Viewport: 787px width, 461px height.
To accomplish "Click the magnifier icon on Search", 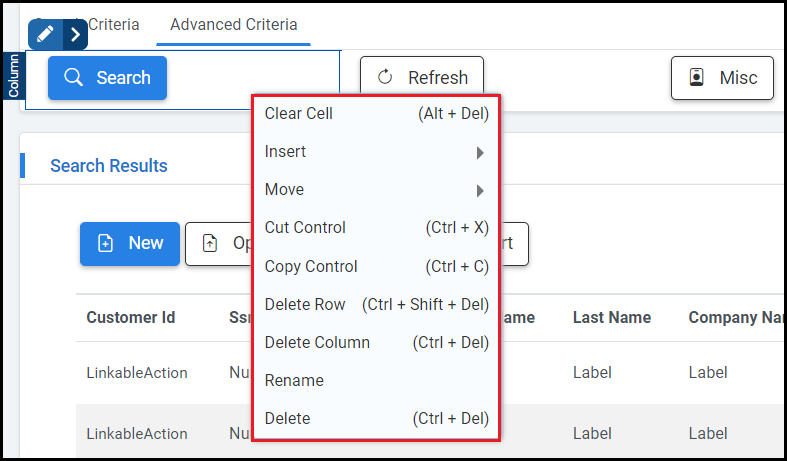I will pos(73,78).
